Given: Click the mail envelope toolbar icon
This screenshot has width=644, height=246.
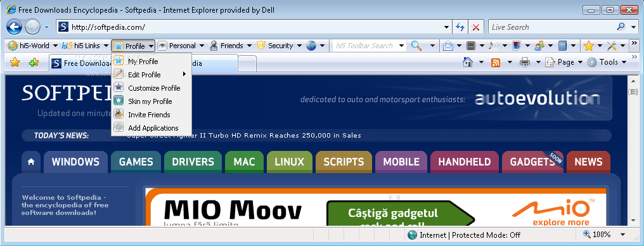Looking at the screenshot, I should coord(448,46).
